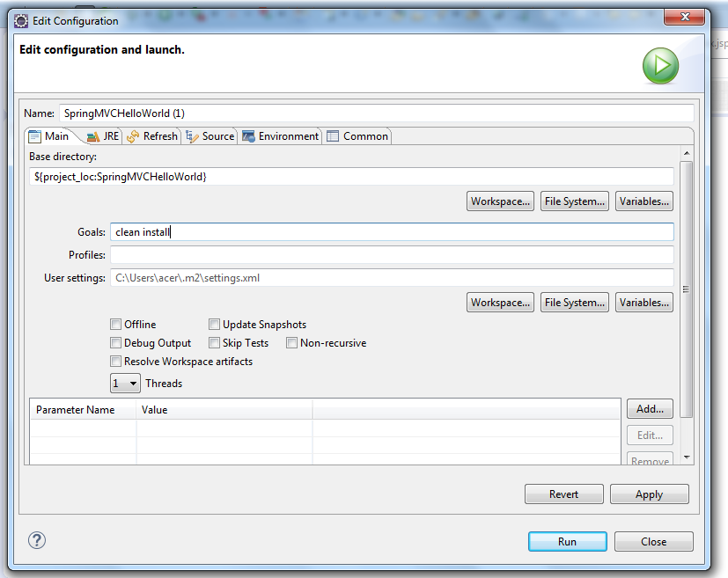Click the green Run launch icon
This screenshot has width=728, height=578.
(660, 65)
